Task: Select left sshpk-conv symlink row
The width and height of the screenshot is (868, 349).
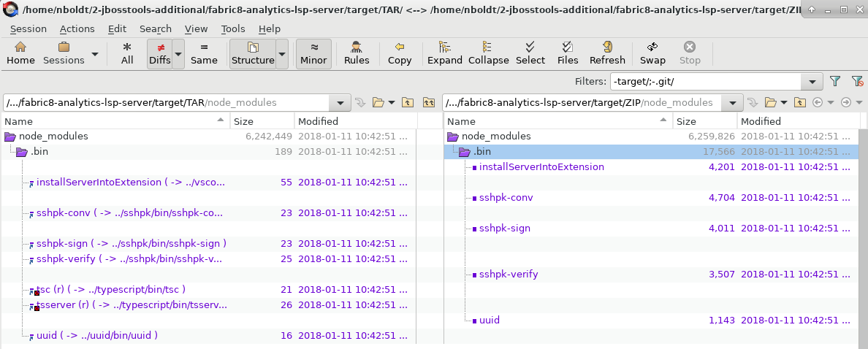Action: click(x=209, y=213)
